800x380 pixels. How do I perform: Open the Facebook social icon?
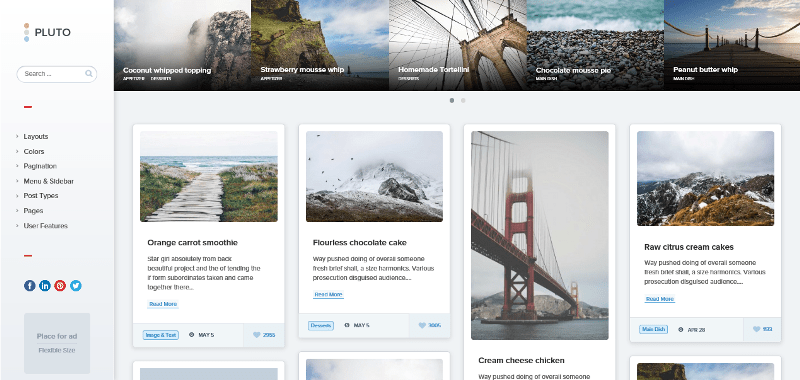pos(30,286)
